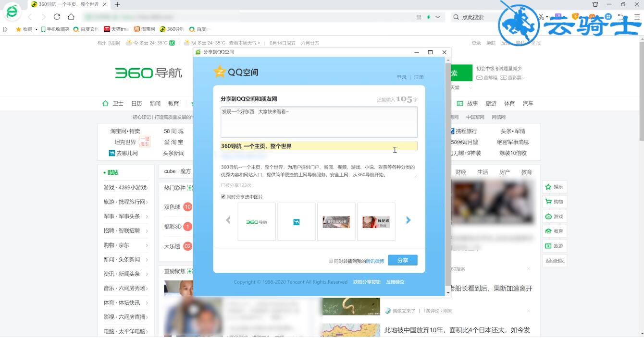
Task: Click the QR code icon in address bar
Action: (420, 17)
